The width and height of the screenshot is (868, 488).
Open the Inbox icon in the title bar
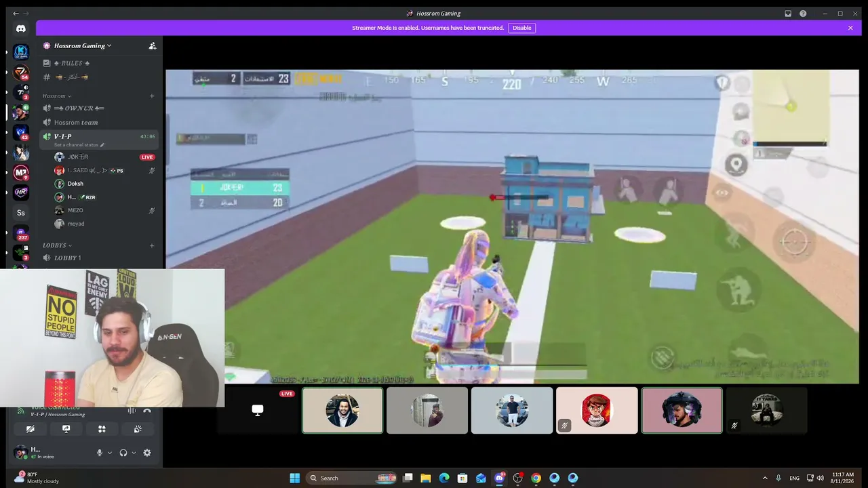click(x=788, y=14)
